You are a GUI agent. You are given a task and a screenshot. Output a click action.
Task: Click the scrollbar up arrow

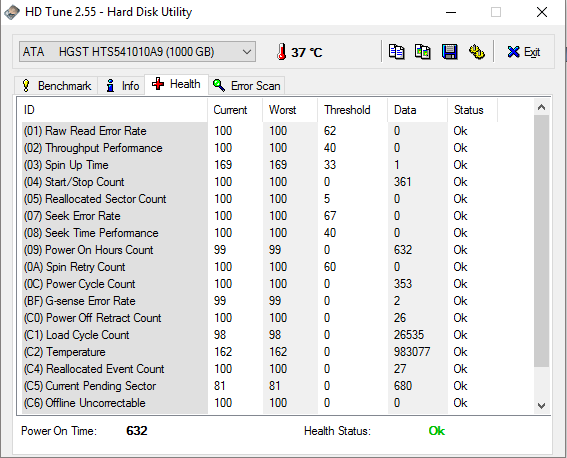pos(541,107)
